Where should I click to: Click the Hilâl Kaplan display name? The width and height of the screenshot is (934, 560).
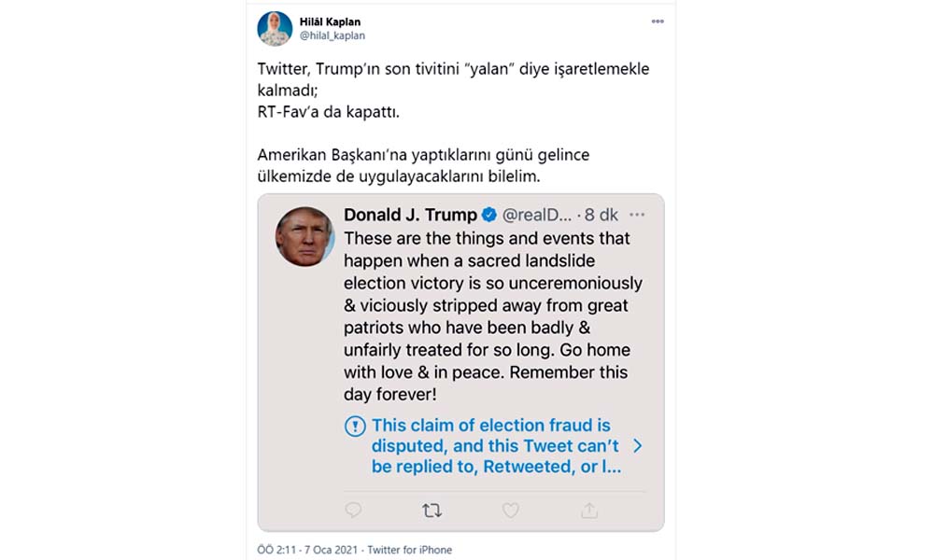coord(330,21)
